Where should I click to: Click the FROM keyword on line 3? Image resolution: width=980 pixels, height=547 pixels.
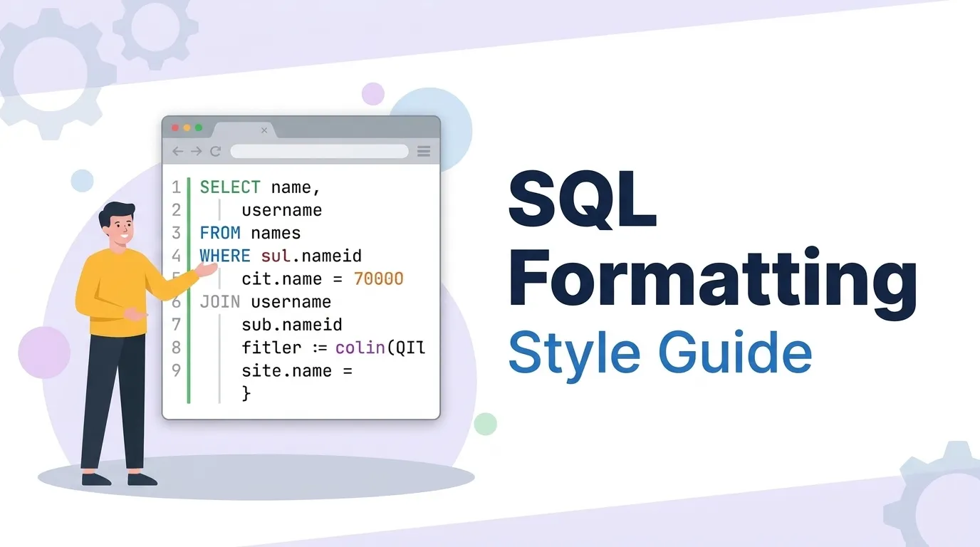[x=220, y=233]
